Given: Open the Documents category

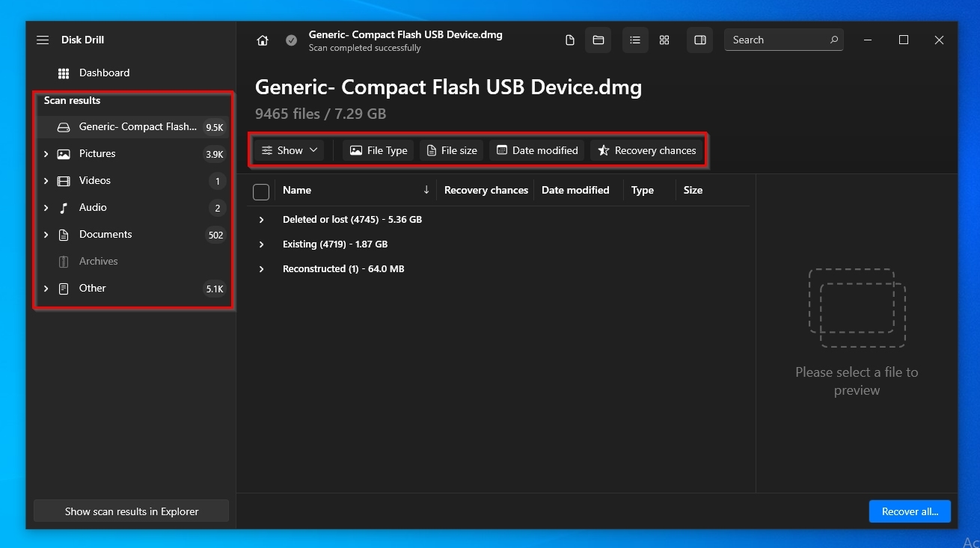Looking at the screenshot, I should pos(133,235).
